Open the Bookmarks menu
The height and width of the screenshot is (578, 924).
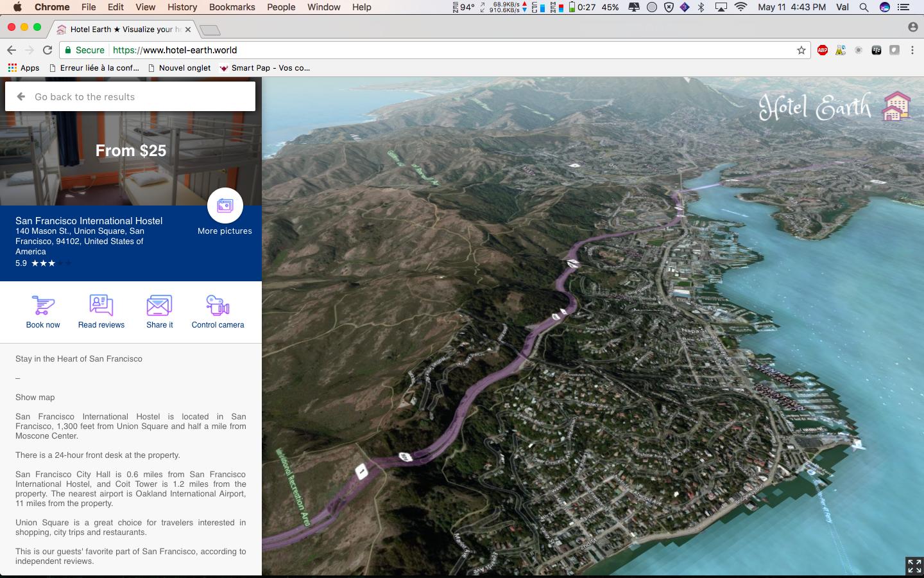coord(232,7)
